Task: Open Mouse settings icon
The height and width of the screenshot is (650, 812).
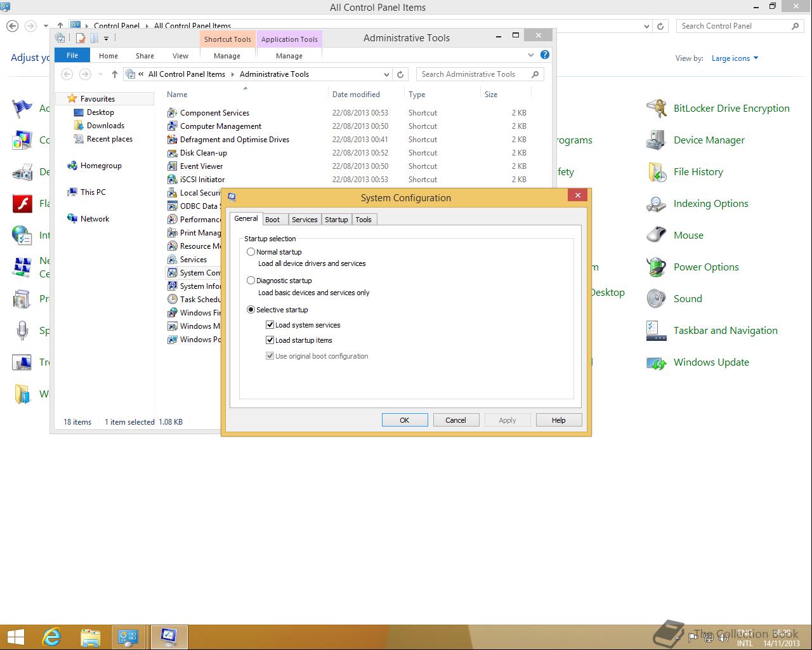Action: coord(656,235)
